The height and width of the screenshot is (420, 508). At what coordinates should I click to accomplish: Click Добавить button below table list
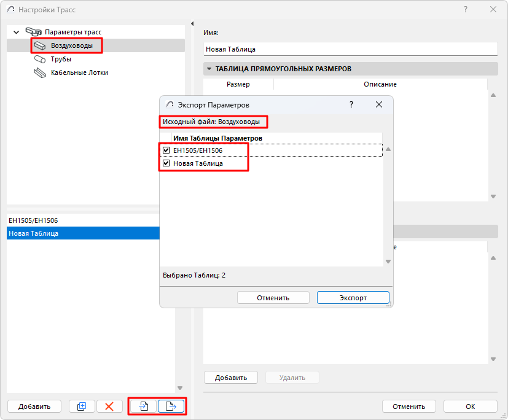click(34, 406)
